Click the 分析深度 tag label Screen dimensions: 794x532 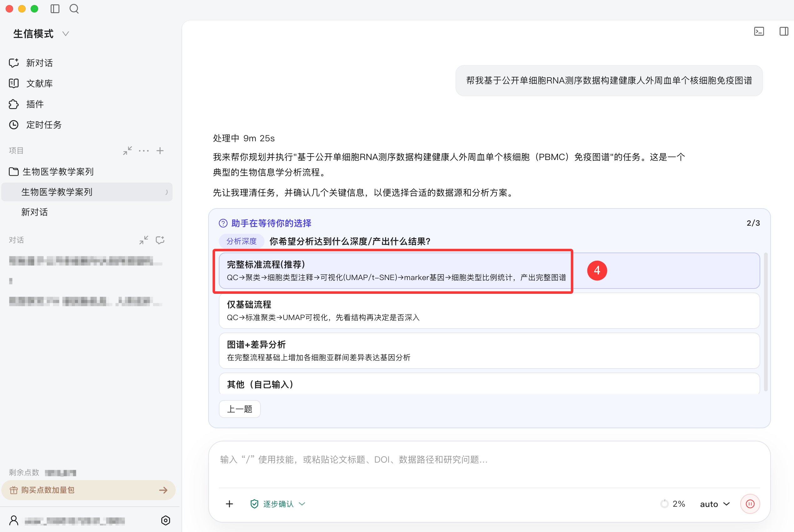[242, 241]
